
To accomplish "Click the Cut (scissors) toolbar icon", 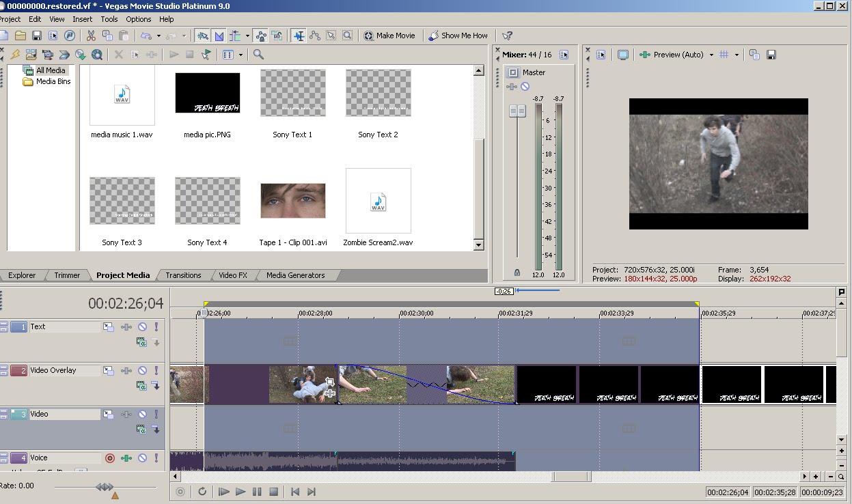I will click(x=90, y=36).
